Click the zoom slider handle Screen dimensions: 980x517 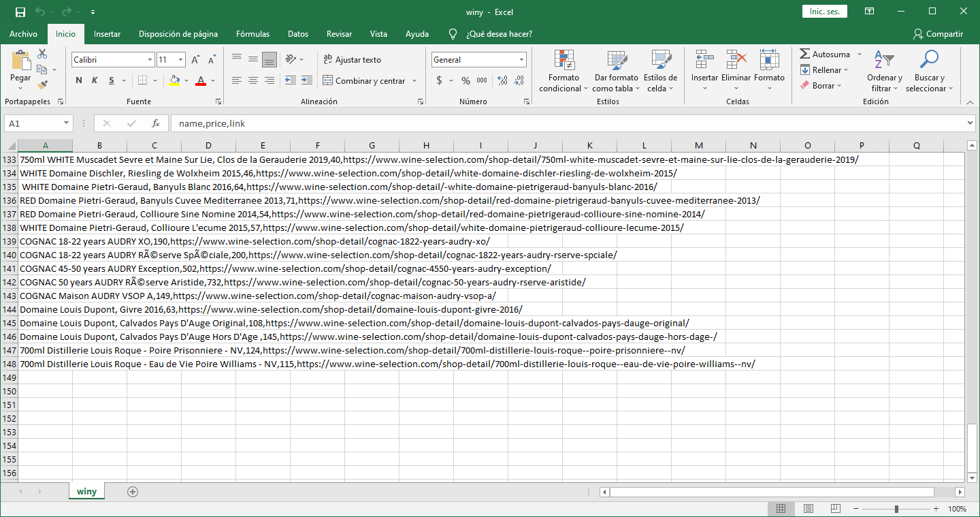tap(896, 509)
